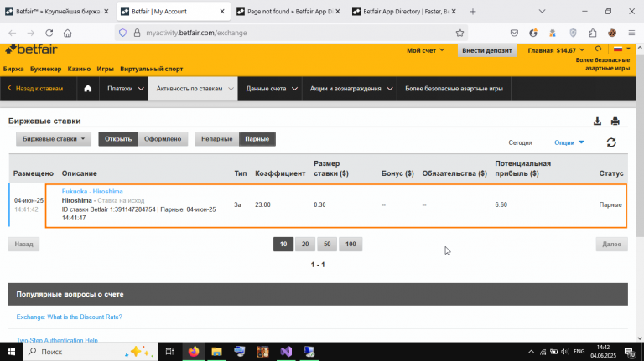Viewport: 644px width, 361px height.
Task: Open the Игры top menu item
Action: coord(105,69)
